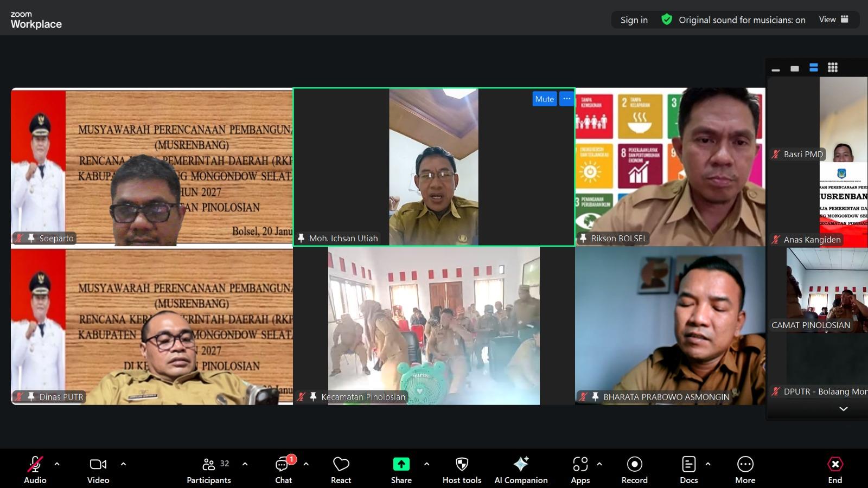Start recording with Record button
Viewport: 868px width, 488px height.
pyautogui.click(x=634, y=470)
